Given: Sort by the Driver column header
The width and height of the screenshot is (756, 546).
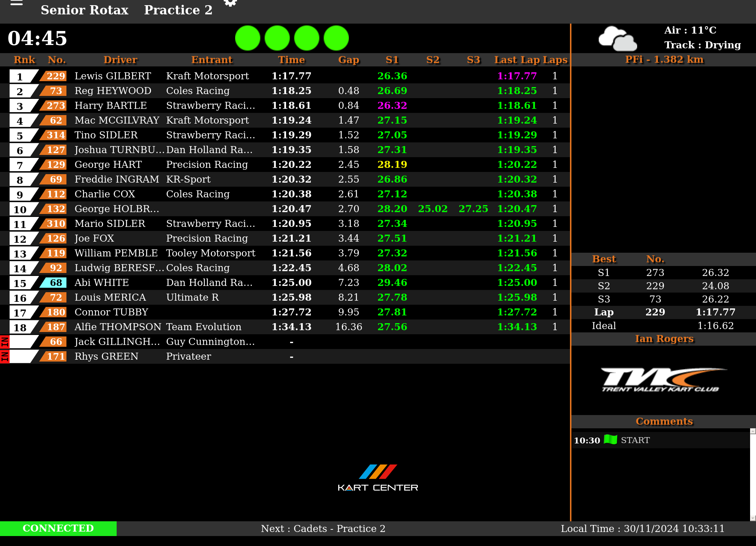Looking at the screenshot, I should pyautogui.click(x=120, y=60).
